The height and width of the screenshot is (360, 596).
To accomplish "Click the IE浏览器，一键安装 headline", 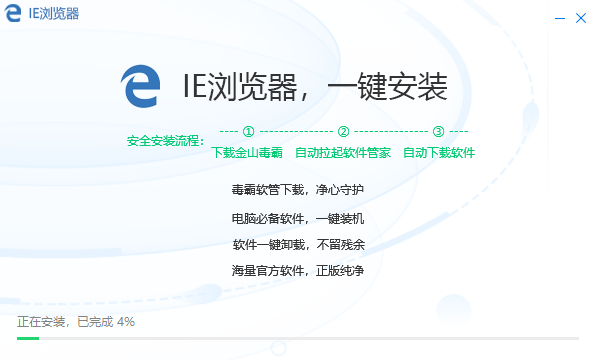I will click(315, 87).
